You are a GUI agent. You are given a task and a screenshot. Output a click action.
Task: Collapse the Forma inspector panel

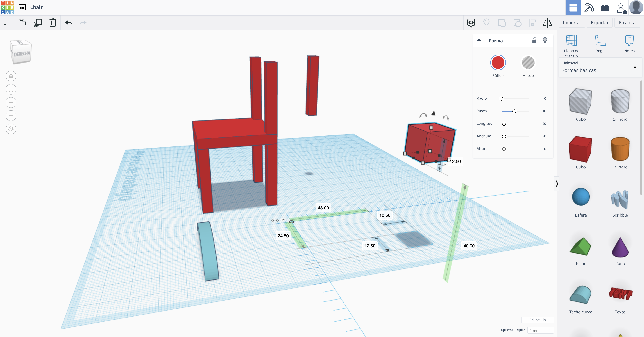[479, 40]
